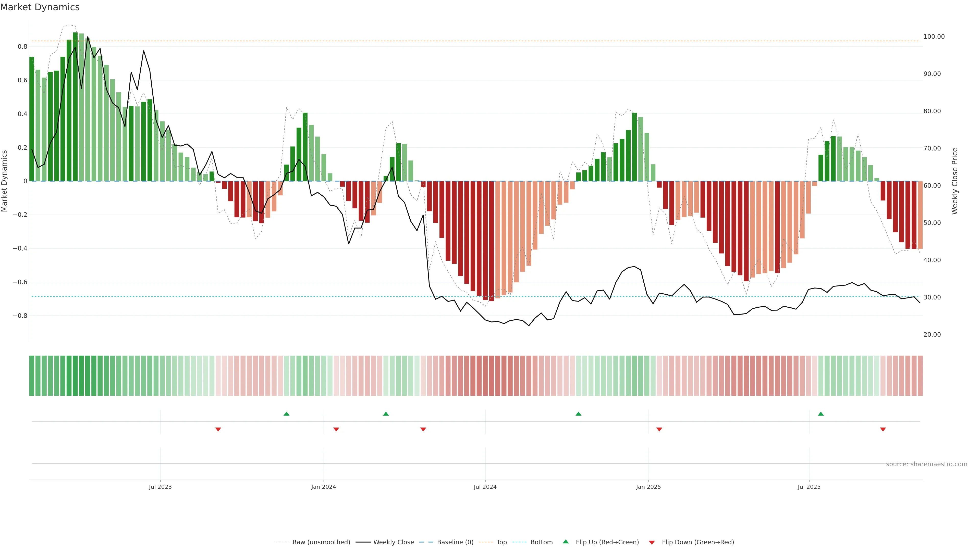Click the Weekly Close Price axis title
980x551 pixels.
pos(954,181)
